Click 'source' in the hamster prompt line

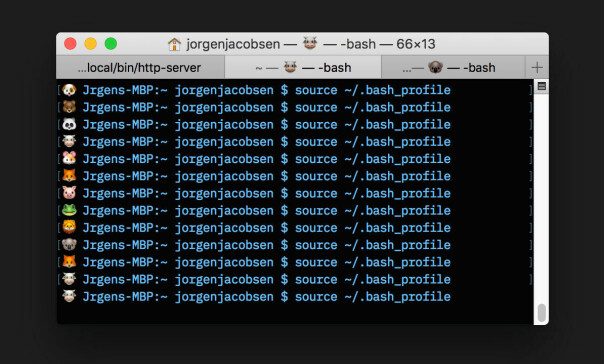[316, 159]
